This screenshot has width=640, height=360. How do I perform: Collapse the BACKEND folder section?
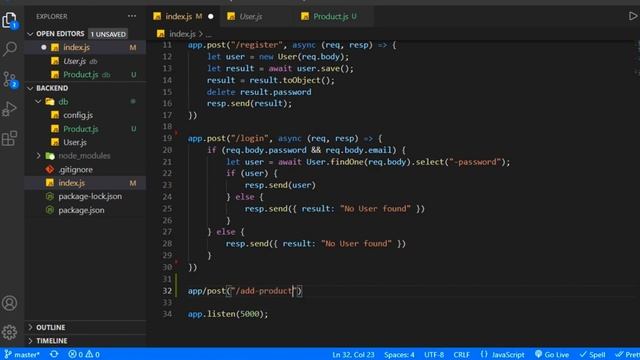[x=30, y=88]
